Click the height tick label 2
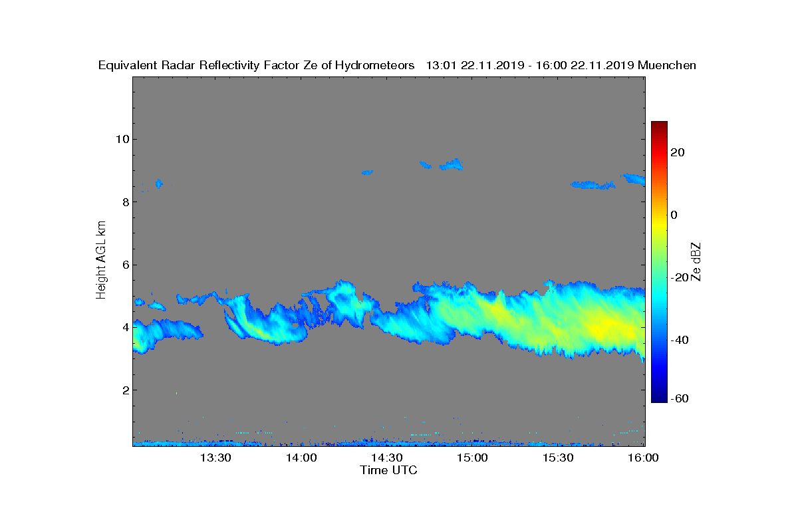 pos(124,390)
